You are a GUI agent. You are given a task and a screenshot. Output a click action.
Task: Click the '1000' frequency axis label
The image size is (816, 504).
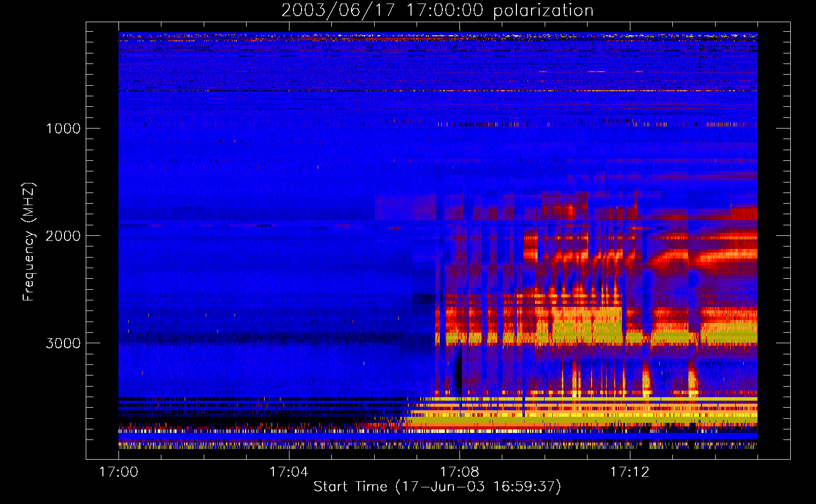click(x=63, y=129)
